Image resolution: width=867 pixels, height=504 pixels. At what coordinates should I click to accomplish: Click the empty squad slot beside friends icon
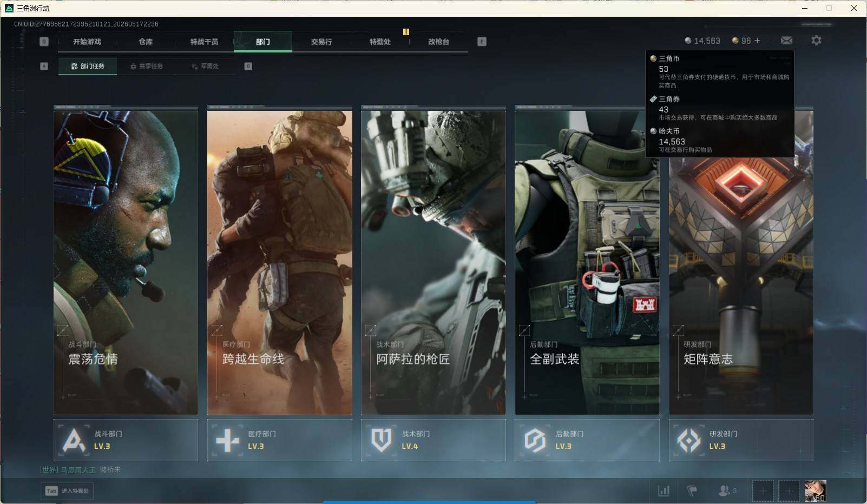[x=763, y=491]
